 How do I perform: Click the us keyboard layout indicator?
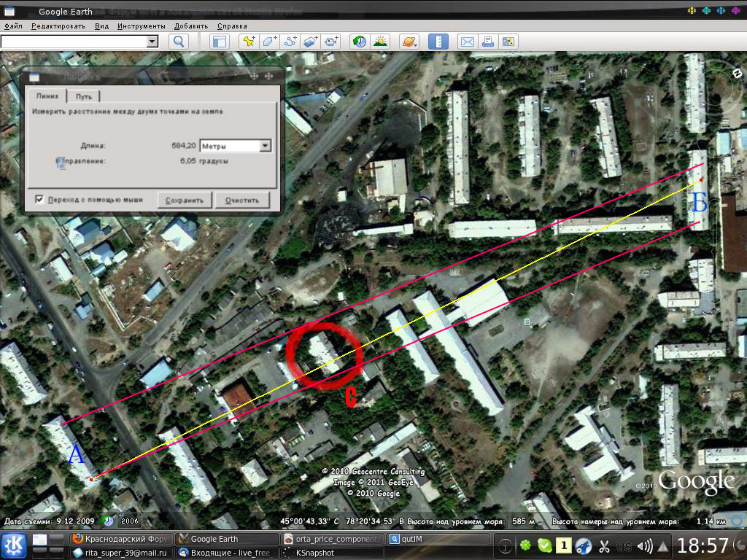624,546
